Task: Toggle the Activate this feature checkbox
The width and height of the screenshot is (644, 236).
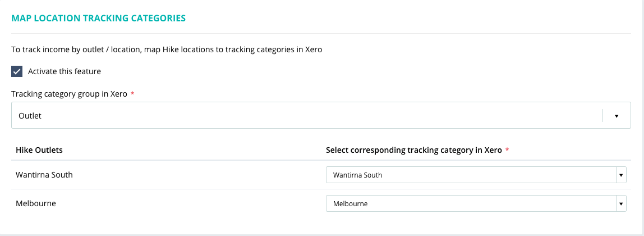Action: pos(17,71)
